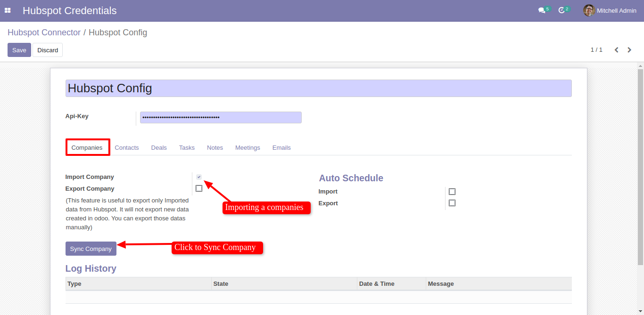Open the activities clock icon
644x315 pixels.
tap(561, 10)
